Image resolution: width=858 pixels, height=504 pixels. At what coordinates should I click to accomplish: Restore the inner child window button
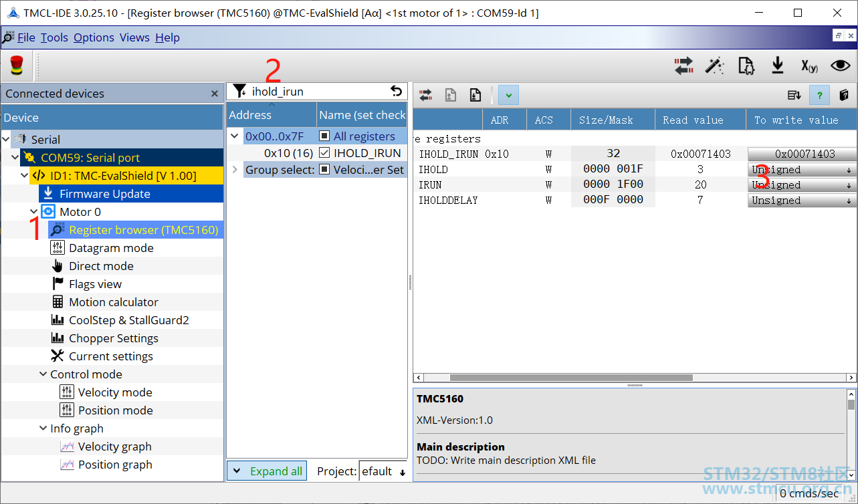click(x=838, y=35)
